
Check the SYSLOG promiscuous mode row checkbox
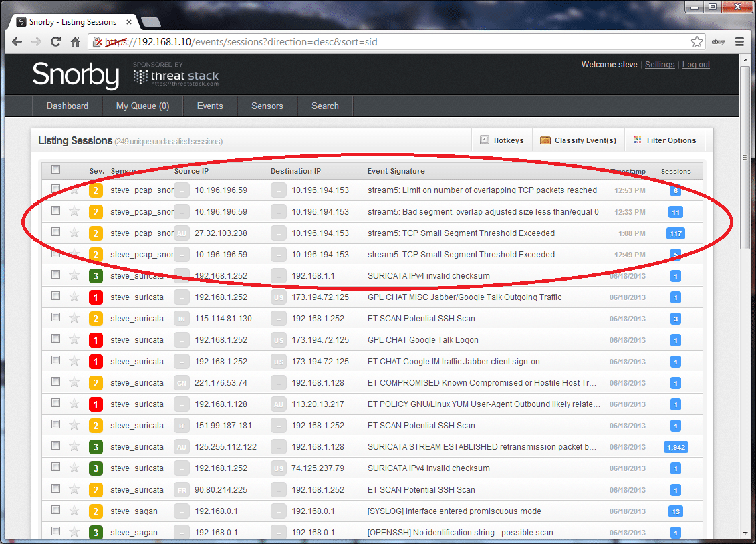pyautogui.click(x=55, y=511)
